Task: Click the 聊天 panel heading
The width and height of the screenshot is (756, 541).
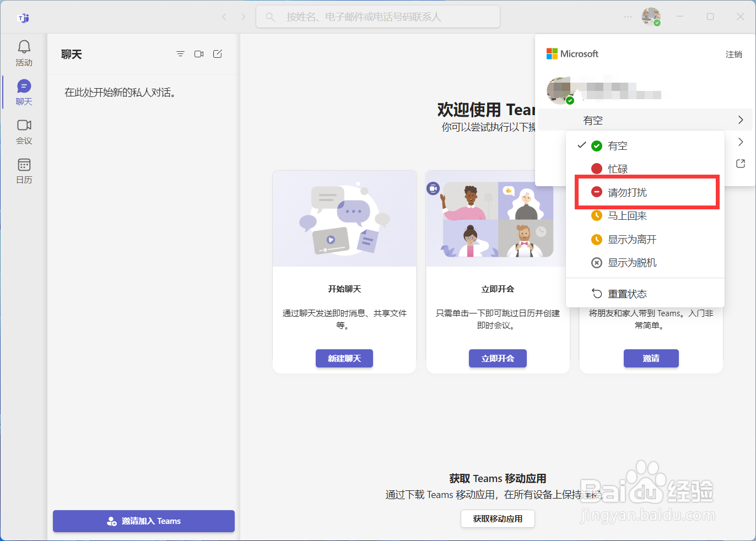Action: point(72,54)
